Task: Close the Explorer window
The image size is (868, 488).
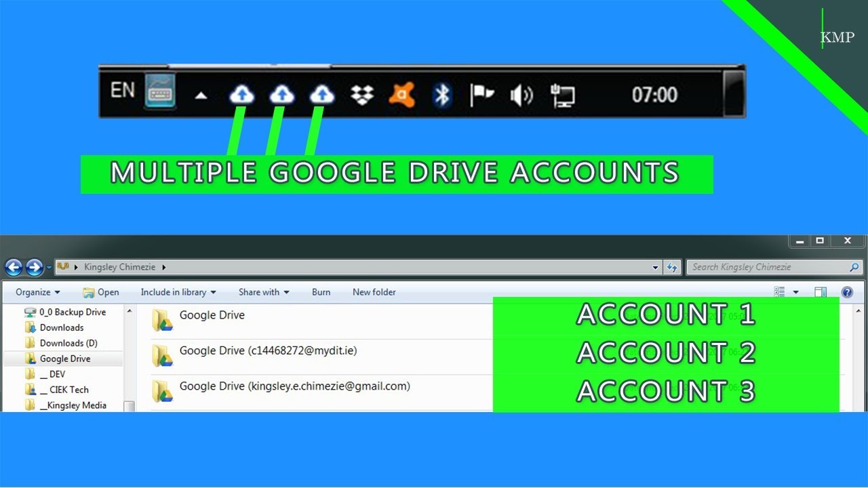Action: (x=847, y=241)
